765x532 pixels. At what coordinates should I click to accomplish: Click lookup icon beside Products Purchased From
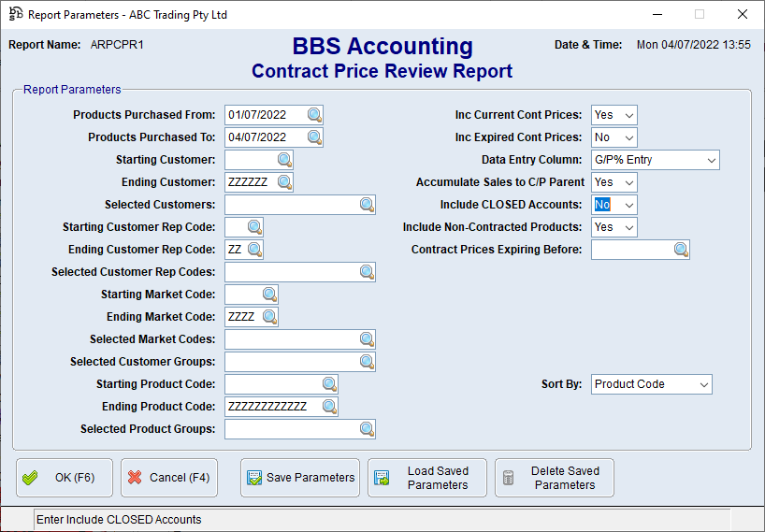(314, 115)
